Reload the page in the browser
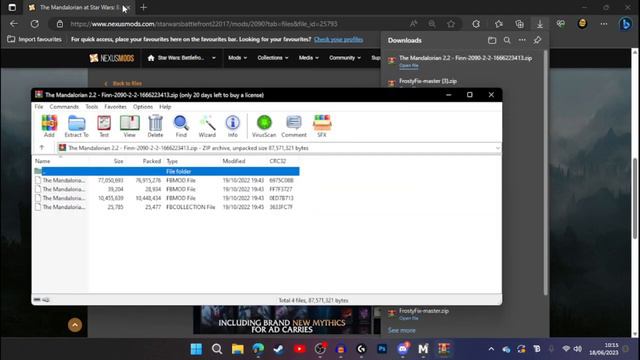The image size is (640, 360). coord(35,24)
